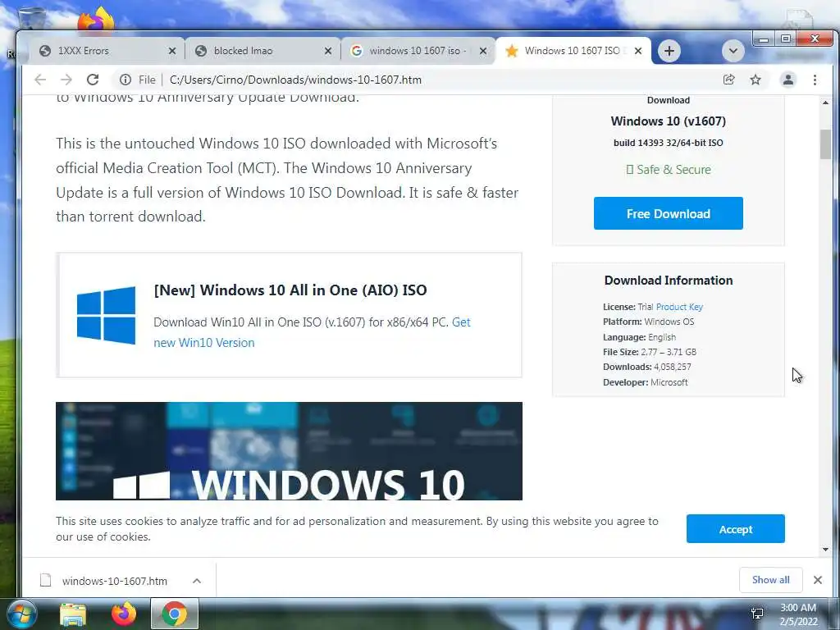
Task: Open Windows Explorer from the taskbar
Action: pos(73,614)
